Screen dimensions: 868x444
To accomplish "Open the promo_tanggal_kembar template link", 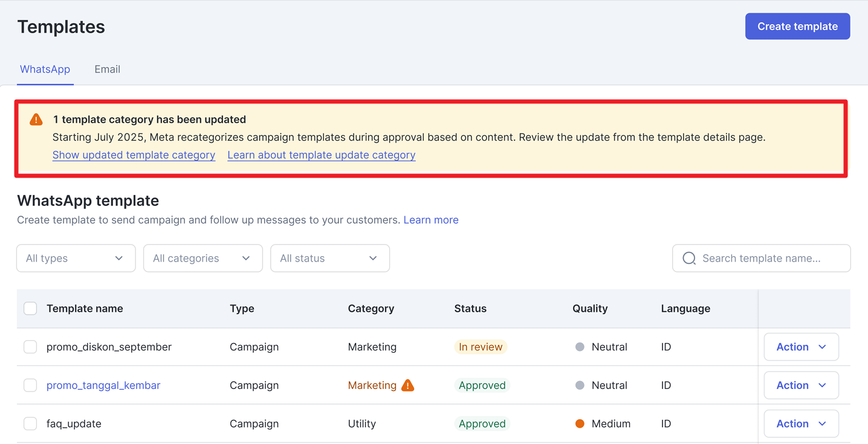I will [x=103, y=385].
